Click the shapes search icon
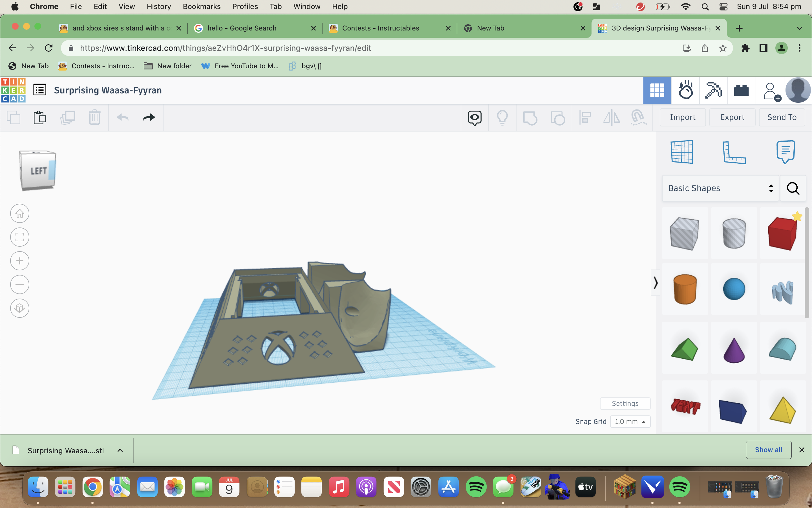The width and height of the screenshot is (812, 508). point(793,188)
